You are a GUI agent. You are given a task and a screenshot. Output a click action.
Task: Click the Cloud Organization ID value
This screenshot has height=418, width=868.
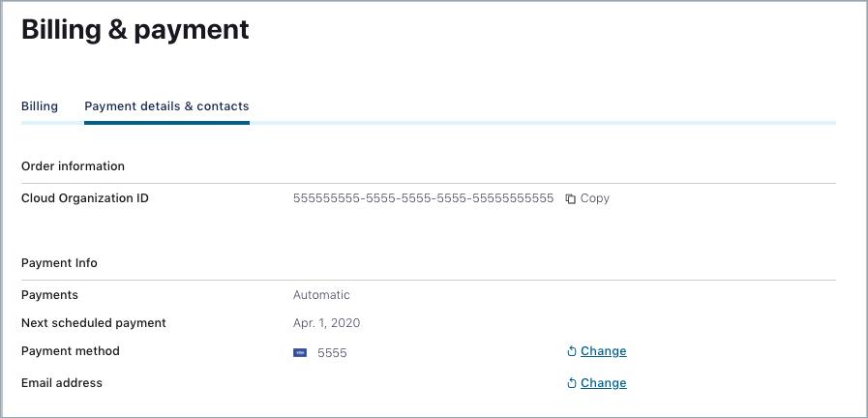tap(423, 198)
